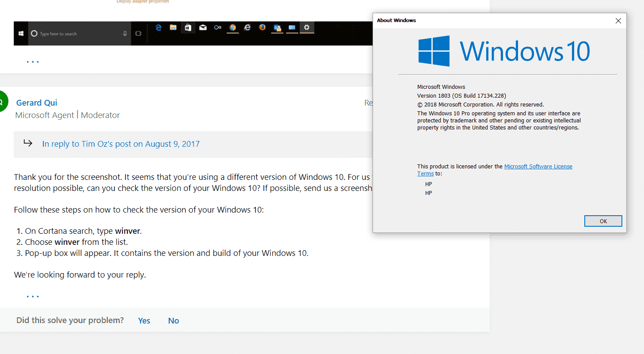Open Google Chrome from the embedded taskbar
The image size is (644, 354).
(232, 27)
